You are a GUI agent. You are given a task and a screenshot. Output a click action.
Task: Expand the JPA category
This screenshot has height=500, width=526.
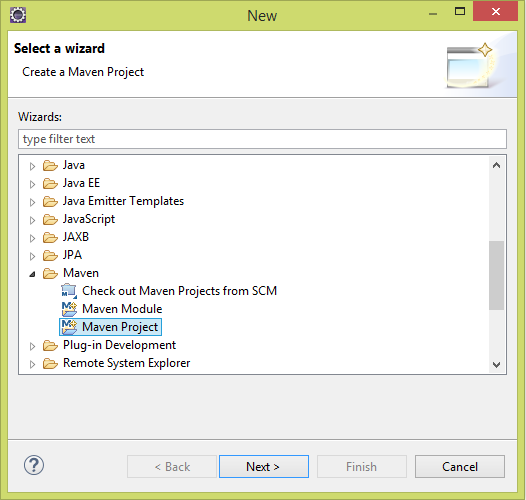coord(32,256)
